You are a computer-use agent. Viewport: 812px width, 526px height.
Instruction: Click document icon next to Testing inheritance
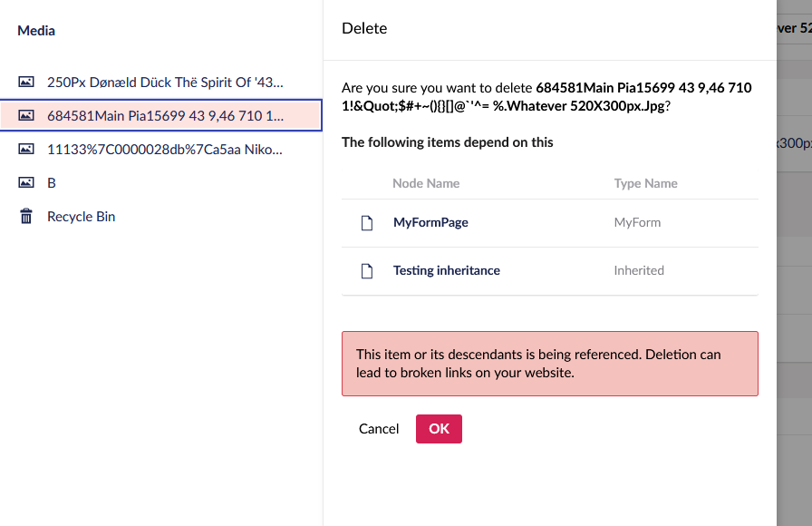click(x=367, y=271)
